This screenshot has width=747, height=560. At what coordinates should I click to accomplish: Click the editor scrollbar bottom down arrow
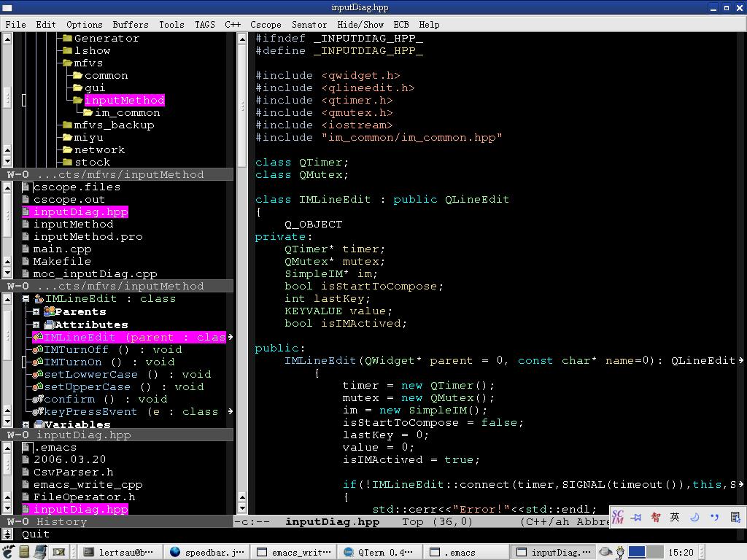[x=242, y=507]
